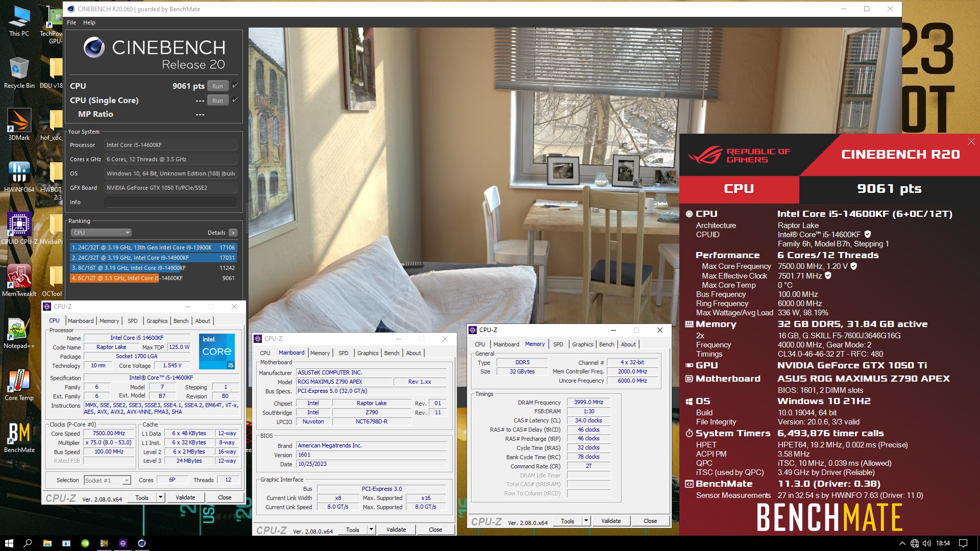
Task: Switch to Cinebench in taskbar
Action: click(x=142, y=543)
